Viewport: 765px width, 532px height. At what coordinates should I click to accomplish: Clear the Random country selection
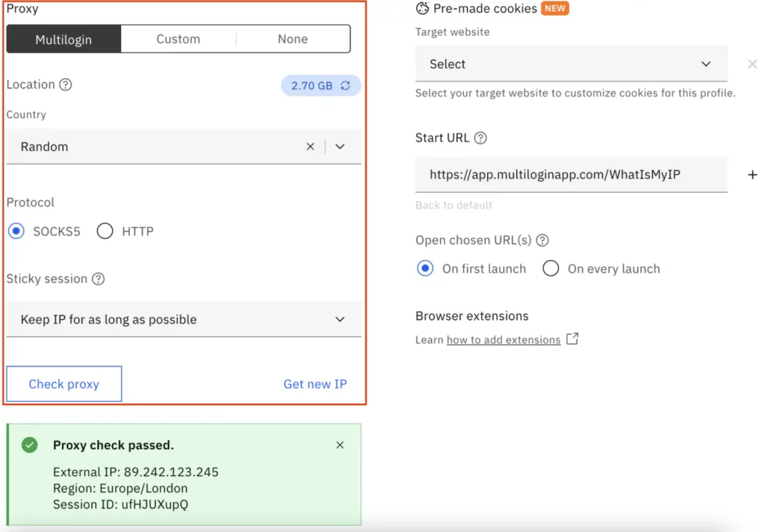click(x=310, y=146)
